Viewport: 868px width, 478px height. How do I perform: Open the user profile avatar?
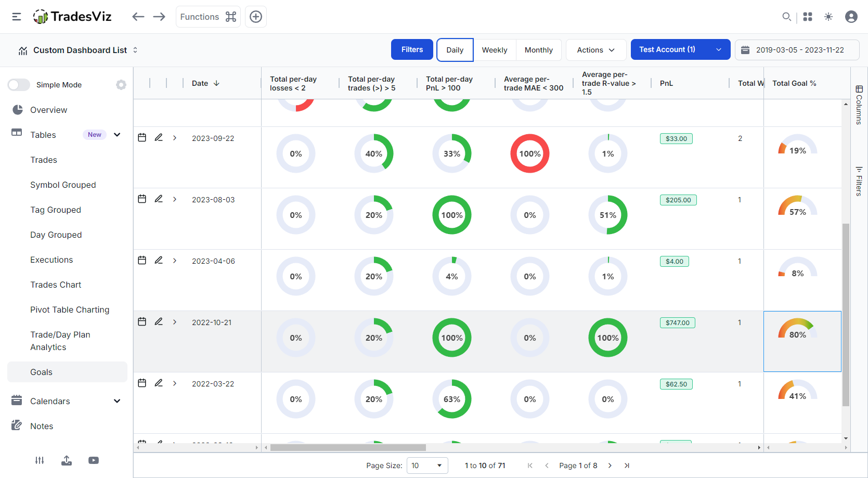click(x=851, y=17)
